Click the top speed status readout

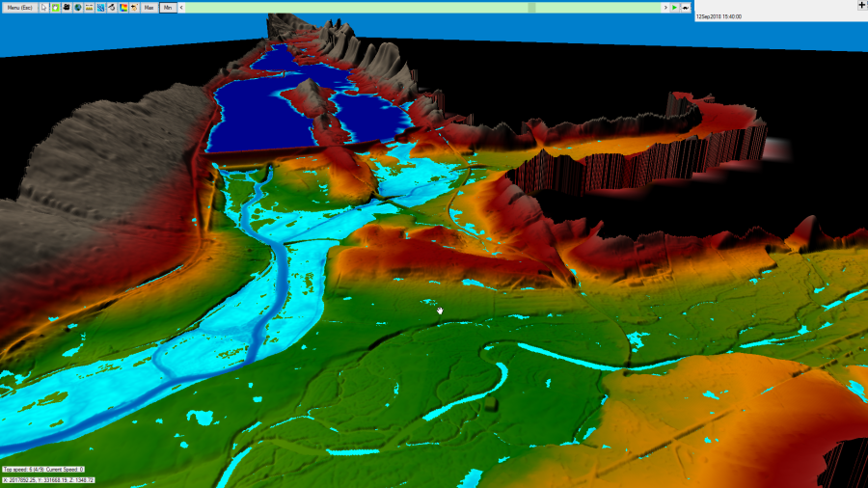tap(43, 469)
